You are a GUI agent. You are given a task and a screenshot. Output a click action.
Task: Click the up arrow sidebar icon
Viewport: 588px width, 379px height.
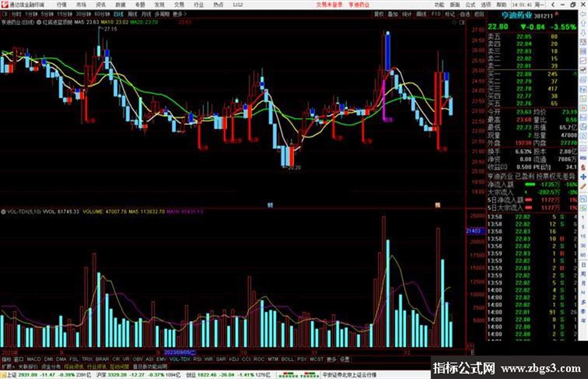pyautogui.click(x=583, y=24)
